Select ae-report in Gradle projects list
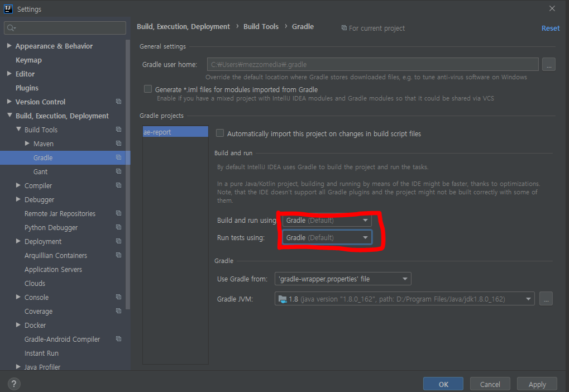This screenshot has height=392, width=569. [x=175, y=132]
